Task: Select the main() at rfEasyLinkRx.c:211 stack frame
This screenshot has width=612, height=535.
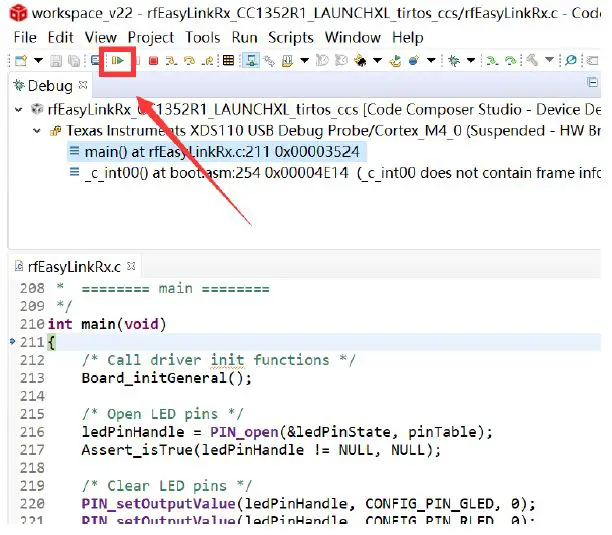Action: pos(217,152)
